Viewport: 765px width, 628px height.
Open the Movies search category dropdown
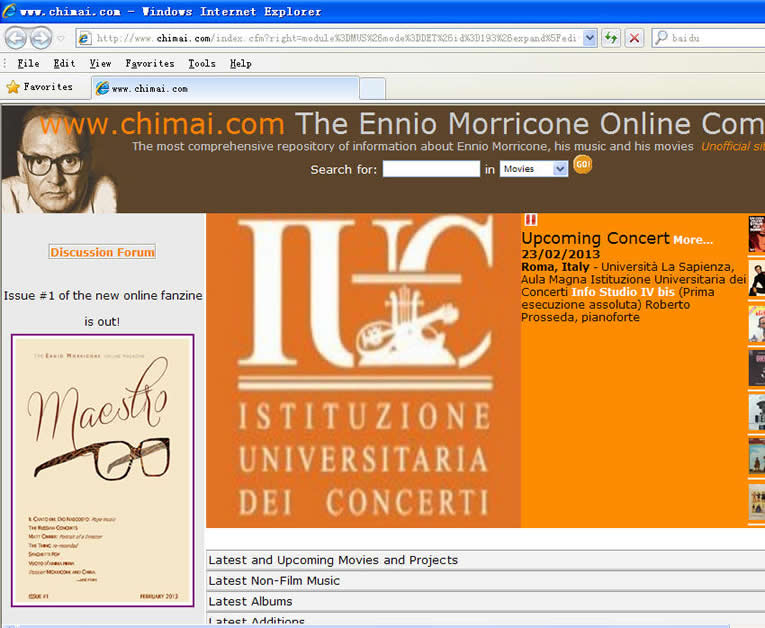(x=534, y=169)
